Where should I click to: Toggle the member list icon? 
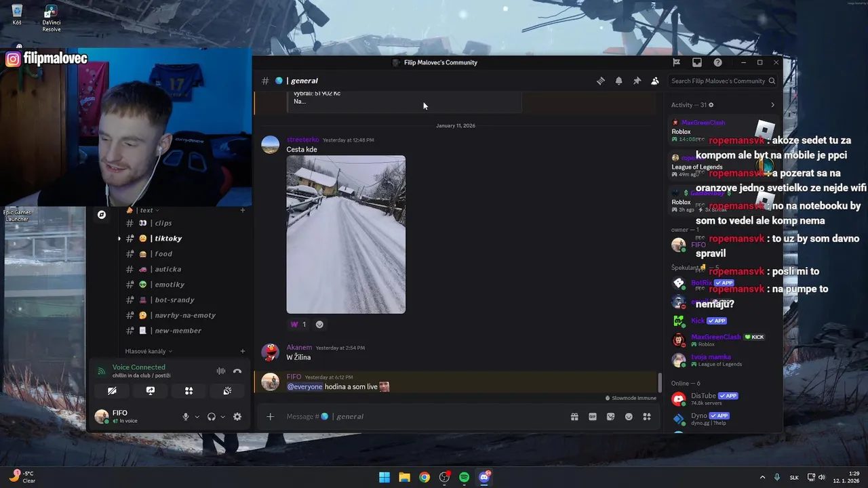[x=655, y=81]
